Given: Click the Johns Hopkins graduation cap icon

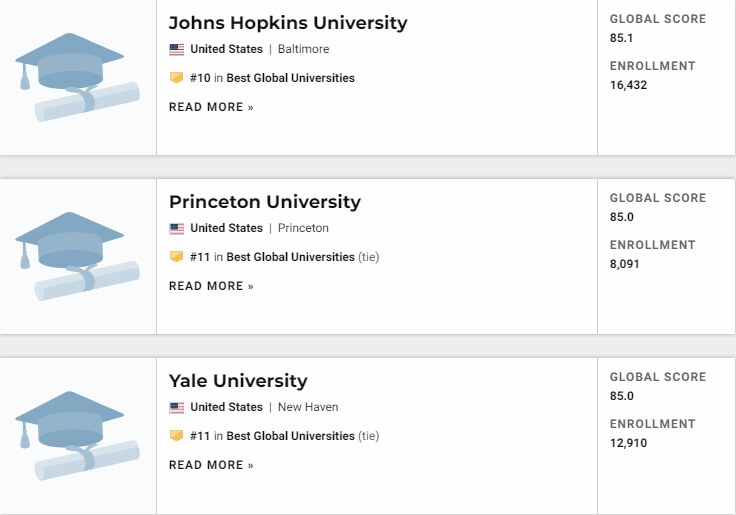Looking at the screenshot, I should (x=77, y=76).
